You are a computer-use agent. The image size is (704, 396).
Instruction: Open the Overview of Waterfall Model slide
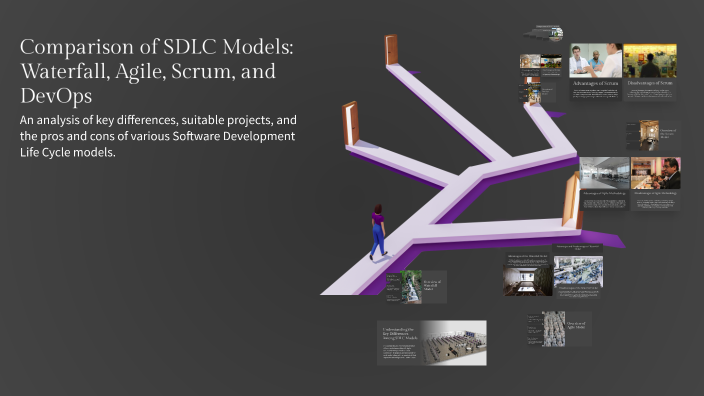click(x=416, y=287)
